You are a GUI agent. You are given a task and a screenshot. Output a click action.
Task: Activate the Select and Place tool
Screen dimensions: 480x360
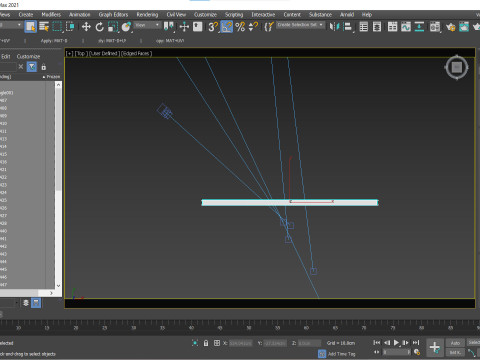pos(126,27)
